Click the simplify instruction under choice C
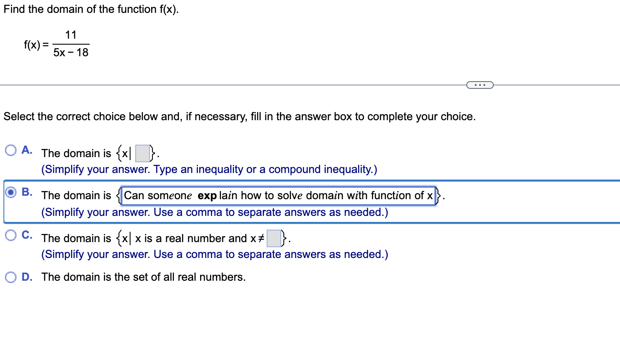 (214, 254)
